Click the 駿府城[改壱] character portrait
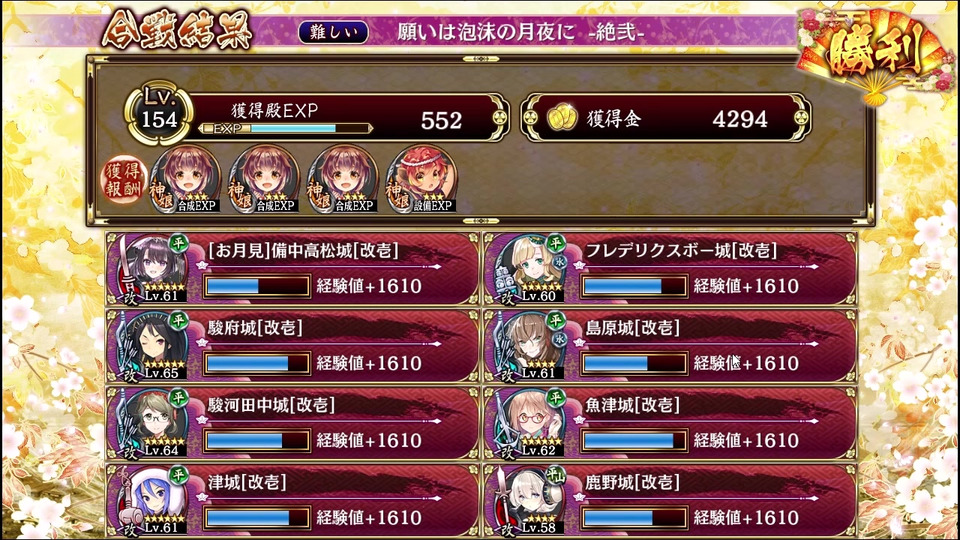 click(152, 346)
